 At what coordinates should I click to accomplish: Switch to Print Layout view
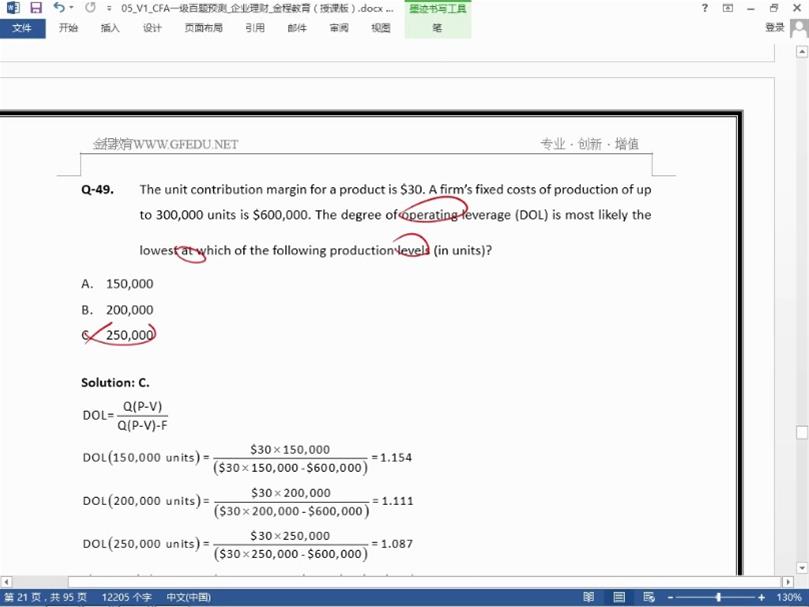[x=620, y=597]
